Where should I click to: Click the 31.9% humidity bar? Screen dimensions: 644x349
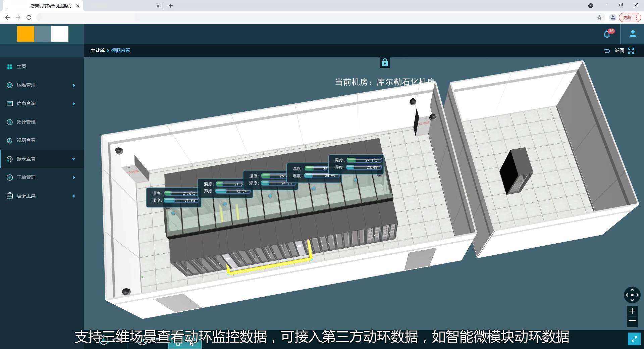click(x=181, y=200)
